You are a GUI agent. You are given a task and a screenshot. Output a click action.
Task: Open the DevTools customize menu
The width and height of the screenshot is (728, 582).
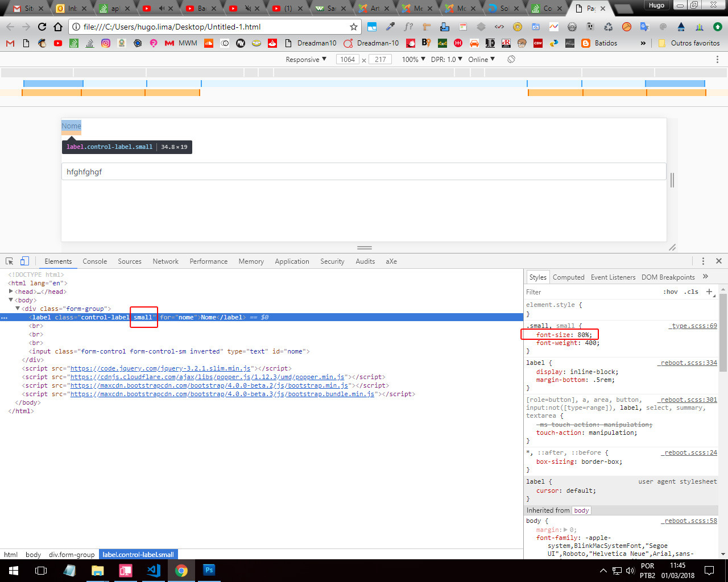point(703,261)
